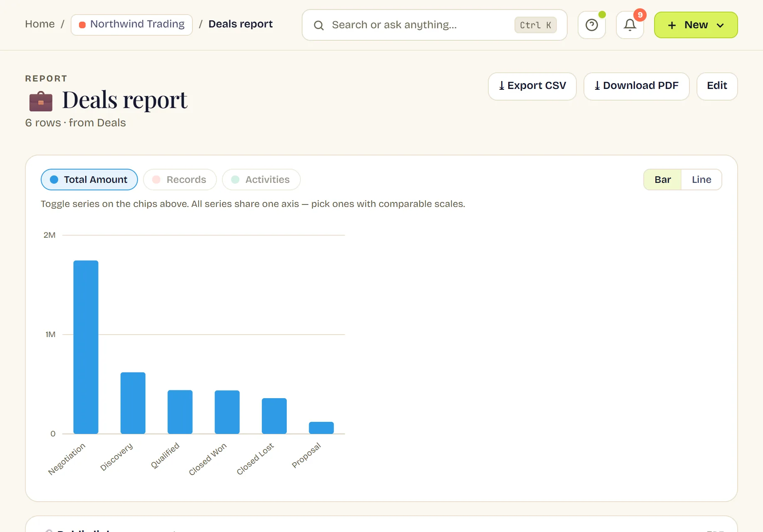The height and width of the screenshot is (532, 763).
Task: Click the 2M axis value
Action: [x=49, y=235]
